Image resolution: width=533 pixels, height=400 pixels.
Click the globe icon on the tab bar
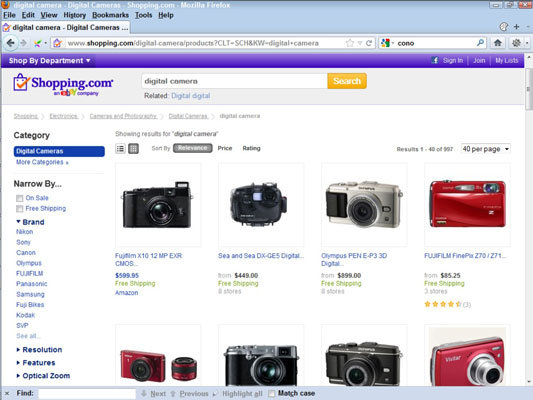(x=504, y=27)
